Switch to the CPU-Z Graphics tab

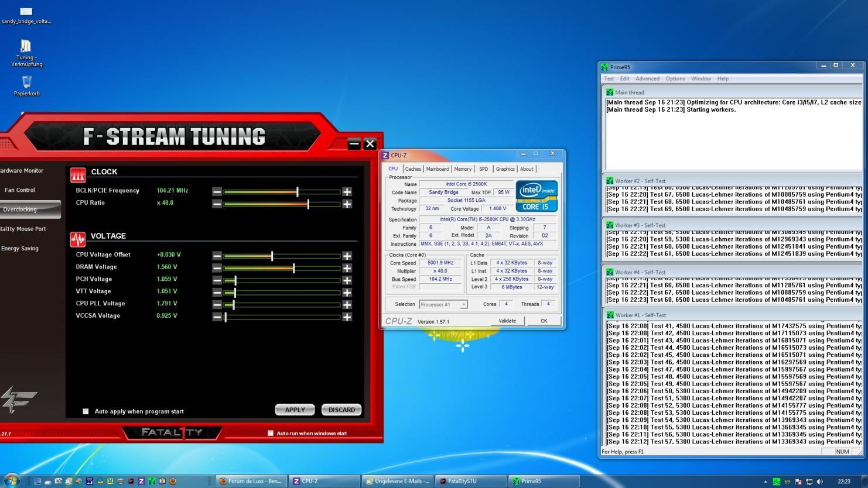[505, 169]
